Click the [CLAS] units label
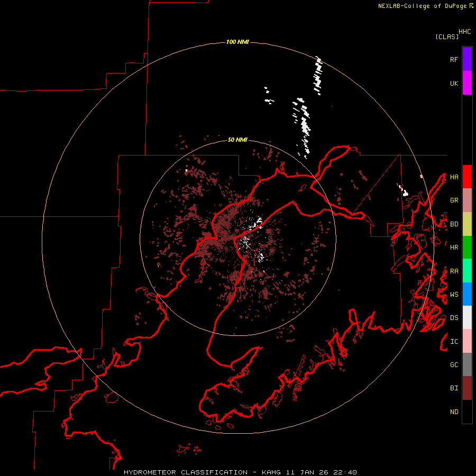This screenshot has height=476, width=476. tap(447, 36)
